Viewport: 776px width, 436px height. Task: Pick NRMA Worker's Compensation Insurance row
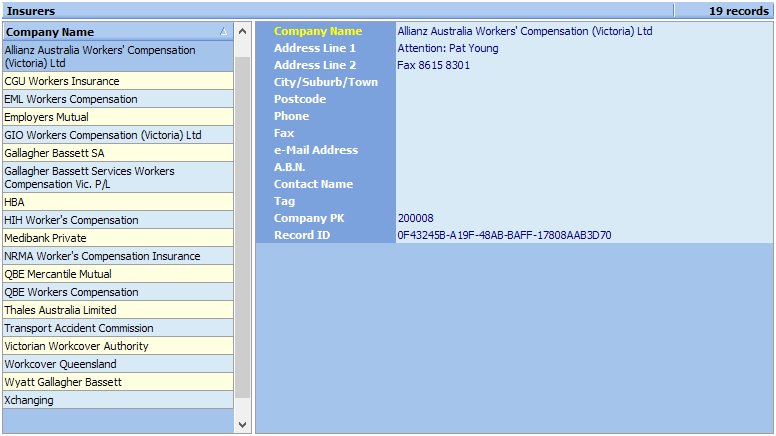pos(118,256)
